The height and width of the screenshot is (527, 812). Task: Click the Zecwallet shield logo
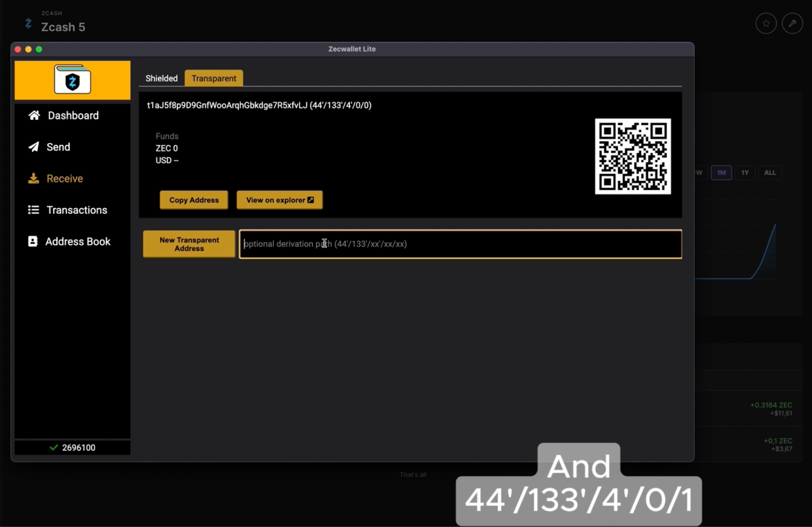pos(73,80)
